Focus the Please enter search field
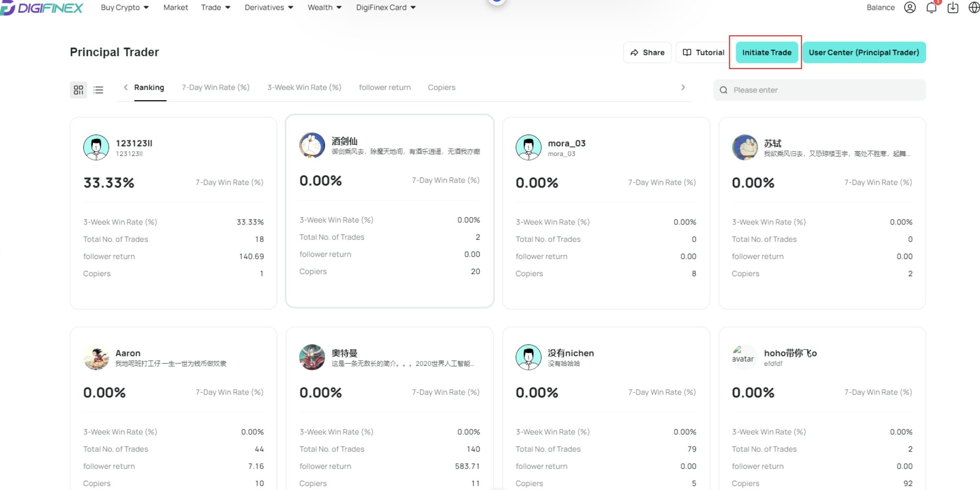This screenshot has height=490, width=980. (x=819, y=90)
